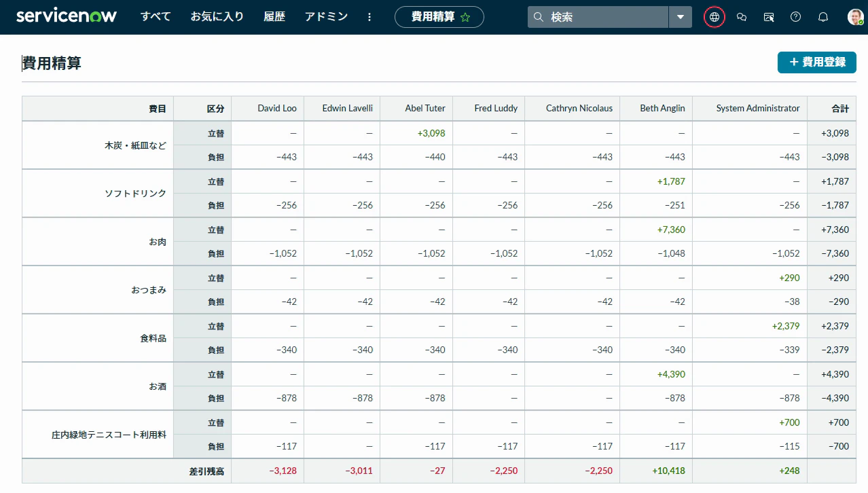The image size is (868, 493).
Task: Click the −3,128 balance for David Loo
Action: point(283,471)
